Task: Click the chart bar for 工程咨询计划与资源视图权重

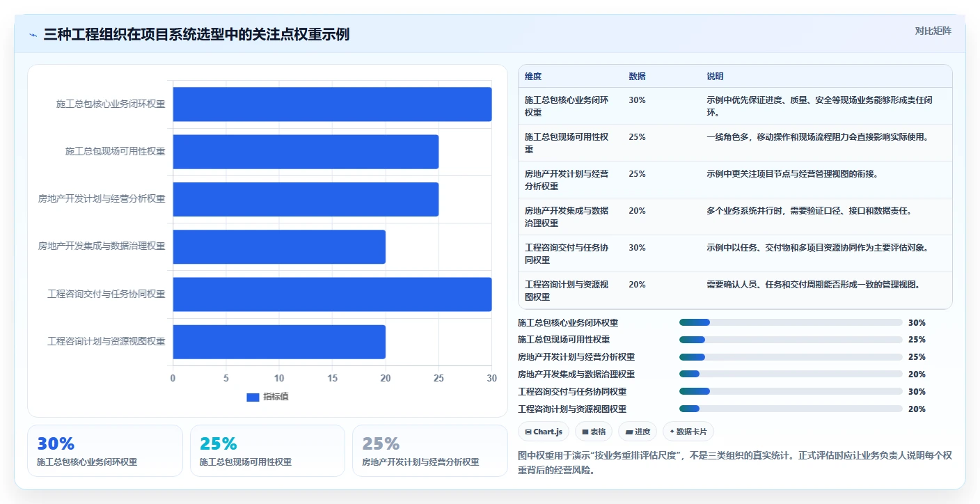Action: pyautogui.click(x=279, y=342)
